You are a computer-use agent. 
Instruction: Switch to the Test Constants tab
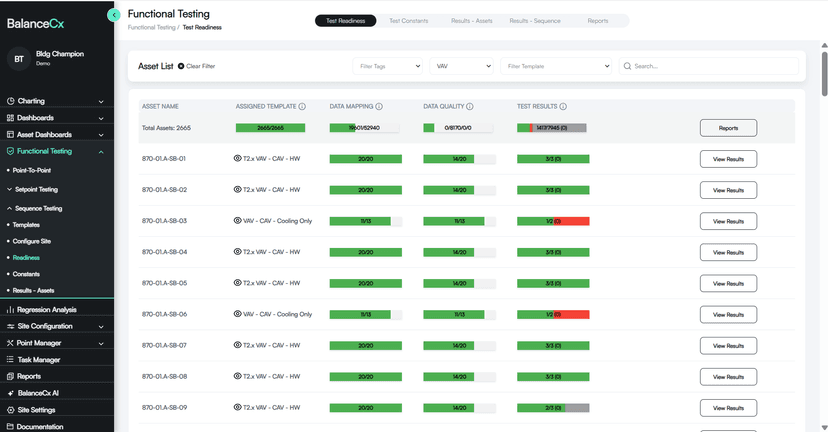(409, 20)
